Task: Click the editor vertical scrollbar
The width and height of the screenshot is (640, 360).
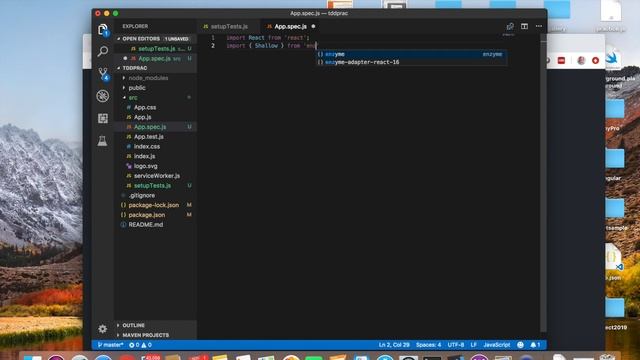Action: pos(543,184)
